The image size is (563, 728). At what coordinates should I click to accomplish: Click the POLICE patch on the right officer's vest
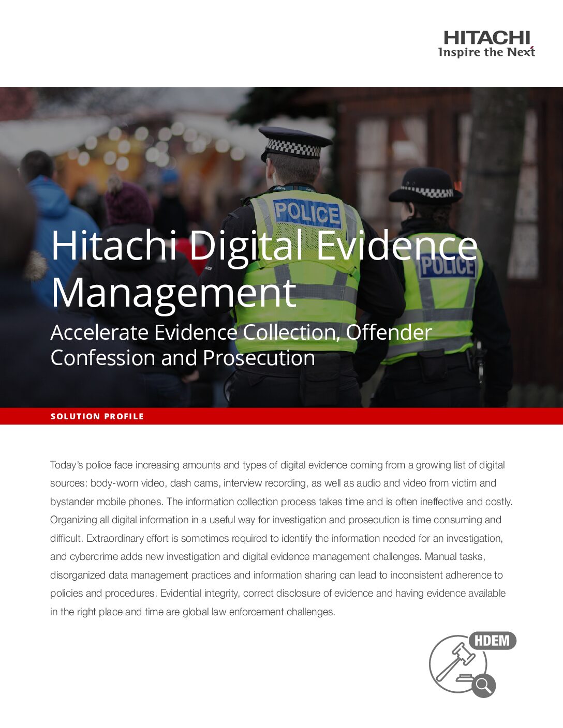point(447,266)
